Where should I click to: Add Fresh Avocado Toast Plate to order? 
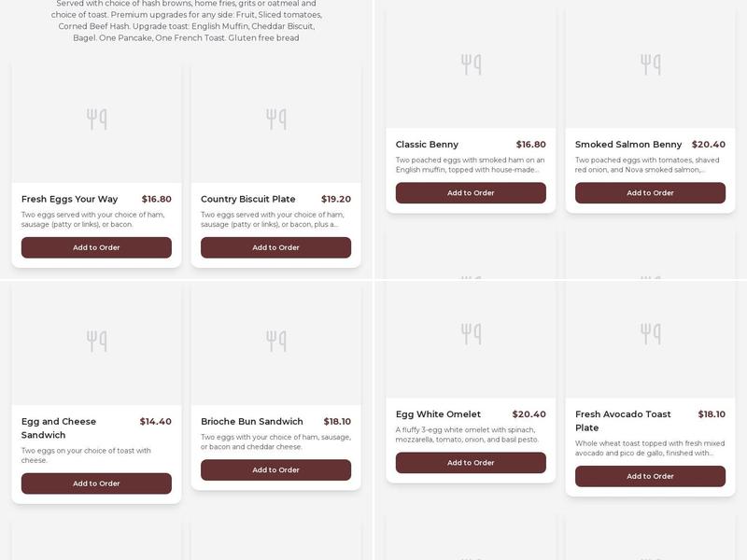pyautogui.click(x=650, y=476)
